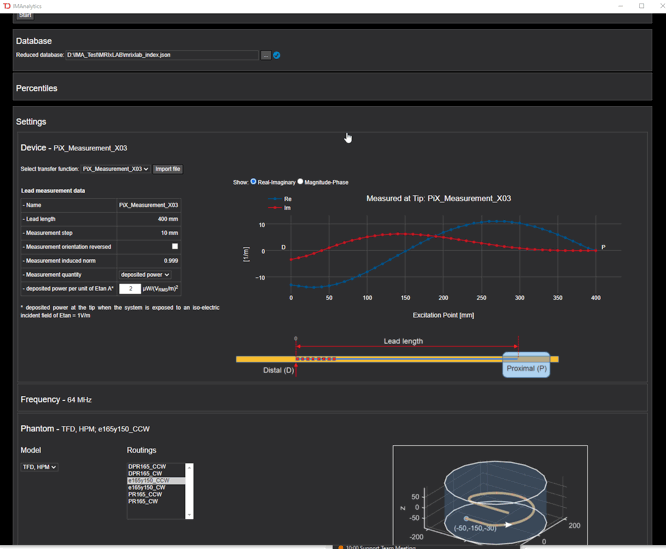Click the deposited power per unit input field

point(129,289)
